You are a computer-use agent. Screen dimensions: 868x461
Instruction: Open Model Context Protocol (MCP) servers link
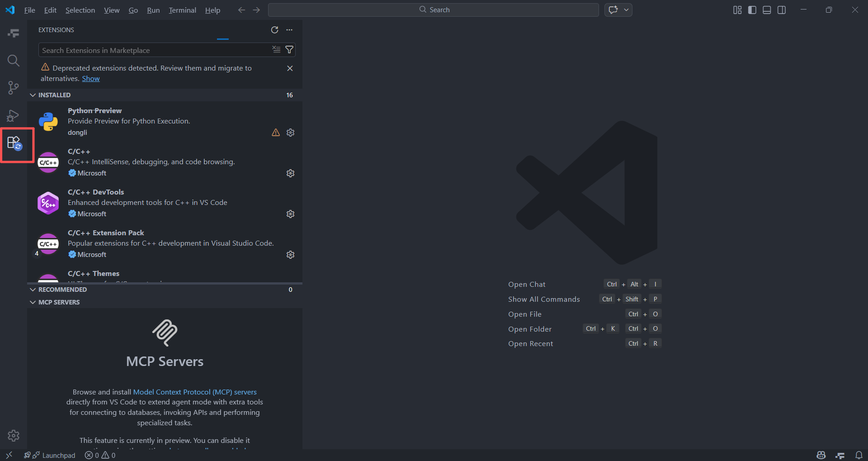coord(195,392)
